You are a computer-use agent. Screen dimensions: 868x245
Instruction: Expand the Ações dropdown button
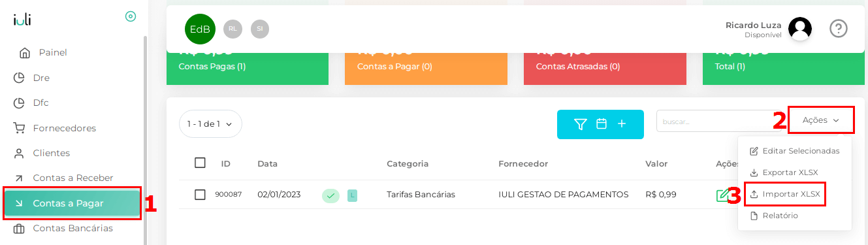click(x=821, y=120)
